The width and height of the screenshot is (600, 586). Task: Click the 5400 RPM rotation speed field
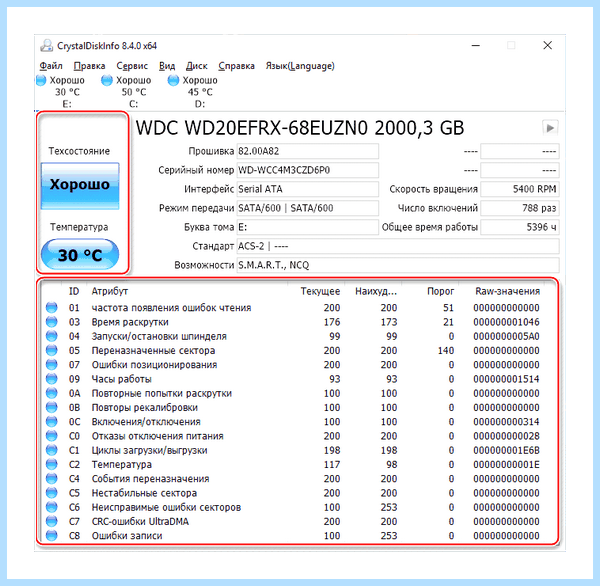(x=520, y=189)
